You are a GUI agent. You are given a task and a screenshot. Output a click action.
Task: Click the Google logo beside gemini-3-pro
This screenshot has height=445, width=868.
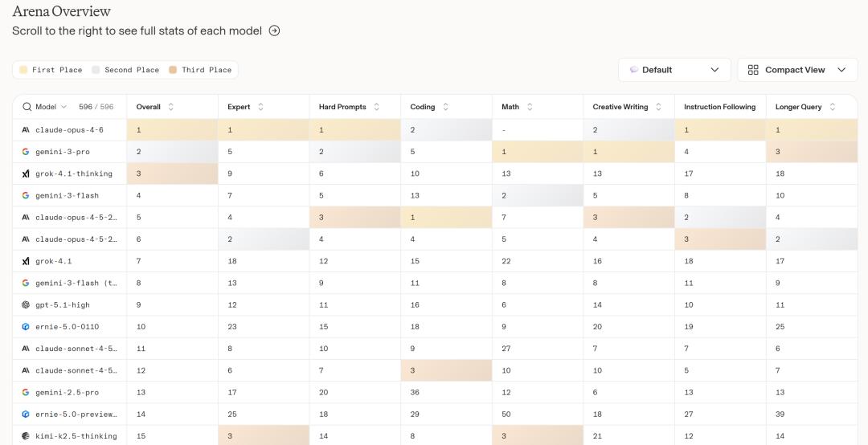[26, 152]
